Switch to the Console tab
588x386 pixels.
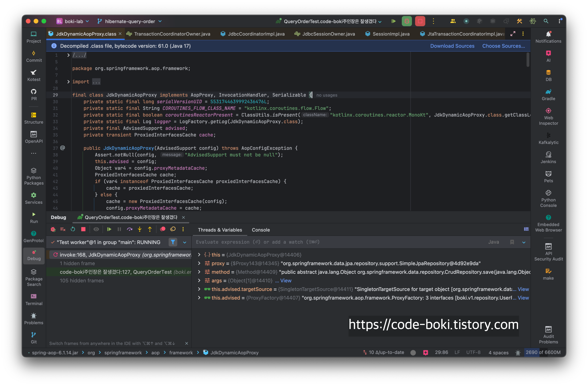click(x=261, y=230)
